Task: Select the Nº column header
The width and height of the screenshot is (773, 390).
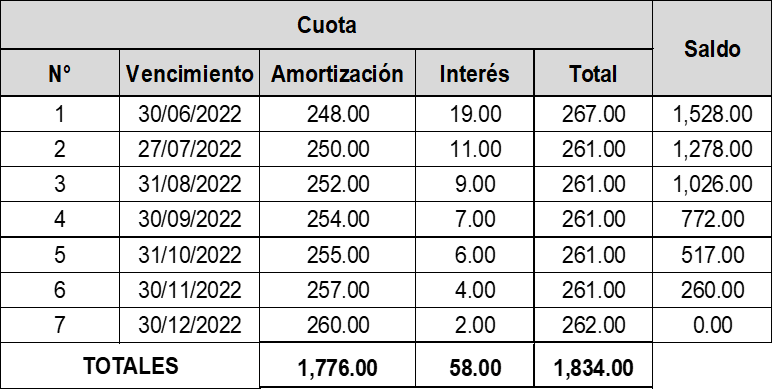Action: click(x=60, y=73)
